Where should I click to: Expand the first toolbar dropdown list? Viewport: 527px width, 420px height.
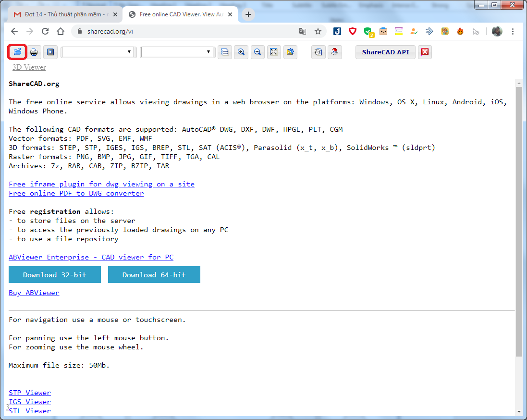[98, 52]
